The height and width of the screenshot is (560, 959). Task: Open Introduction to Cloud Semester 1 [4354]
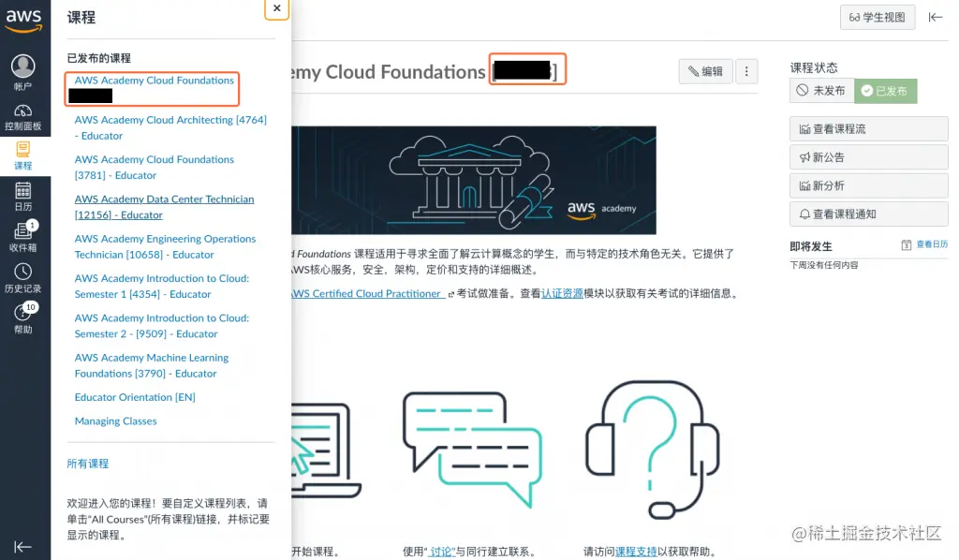point(161,287)
